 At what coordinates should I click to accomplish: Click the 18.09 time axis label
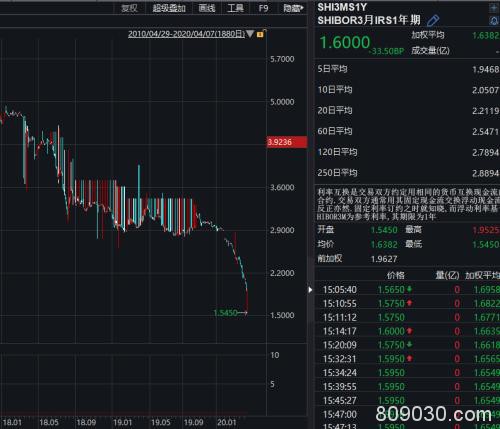[86, 422]
